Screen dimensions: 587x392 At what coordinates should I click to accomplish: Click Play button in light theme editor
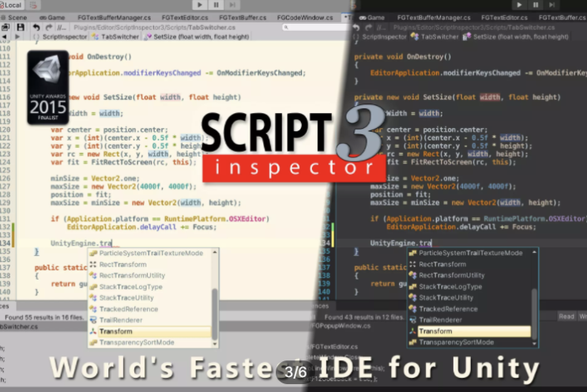click(200, 5)
